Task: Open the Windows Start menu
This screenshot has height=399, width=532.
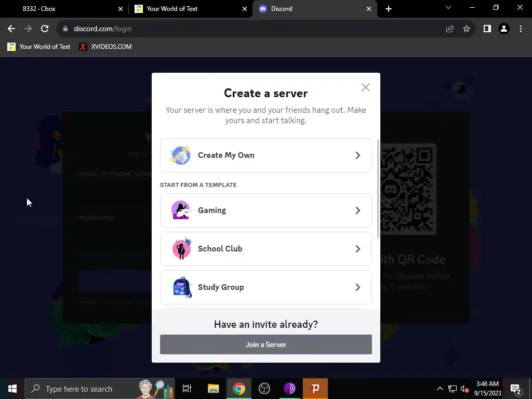Action: 12,389
